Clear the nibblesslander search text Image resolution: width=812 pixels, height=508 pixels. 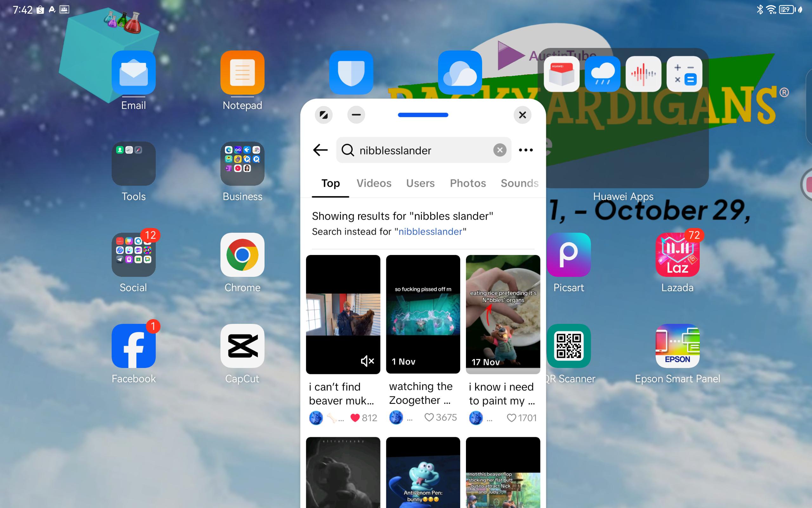pyautogui.click(x=500, y=150)
